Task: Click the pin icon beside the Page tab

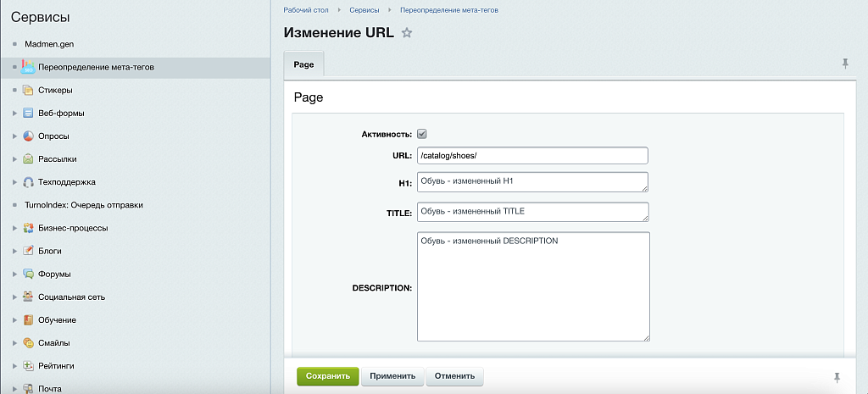Action: [x=845, y=64]
